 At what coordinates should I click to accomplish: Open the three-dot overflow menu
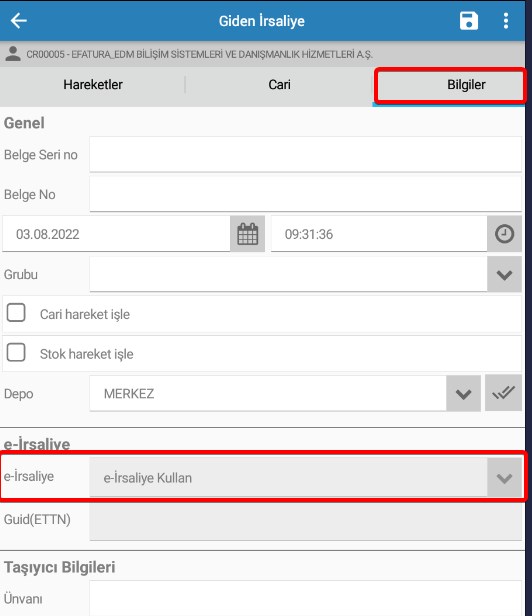point(506,20)
